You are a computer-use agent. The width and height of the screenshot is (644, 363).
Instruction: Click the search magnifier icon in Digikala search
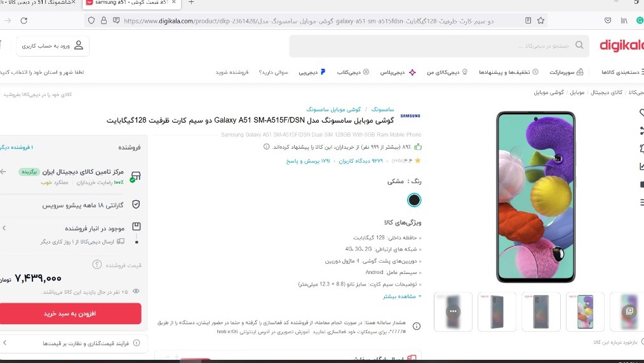[x=579, y=45]
